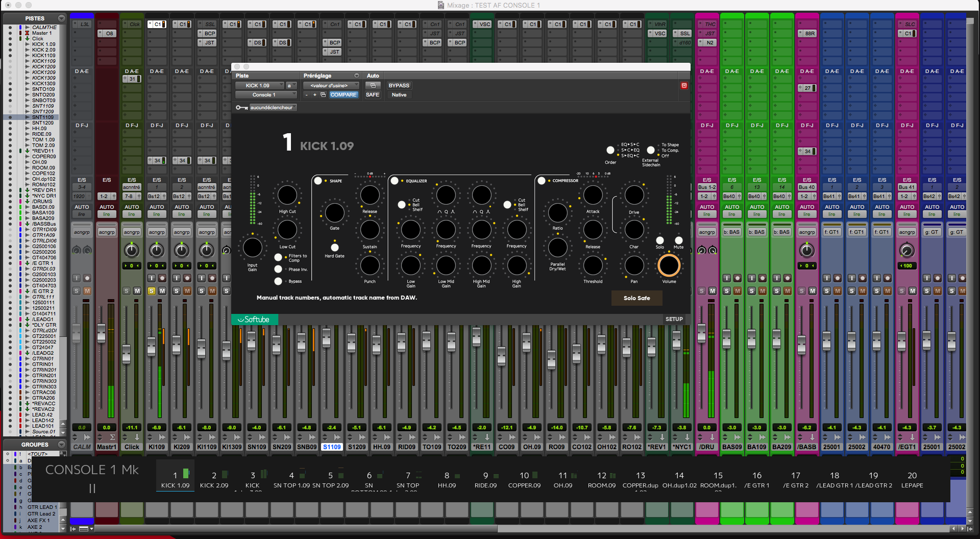This screenshot has height=539, width=980.
Task: Click the Mute indicator next to the Volume knob
Action: click(678, 240)
